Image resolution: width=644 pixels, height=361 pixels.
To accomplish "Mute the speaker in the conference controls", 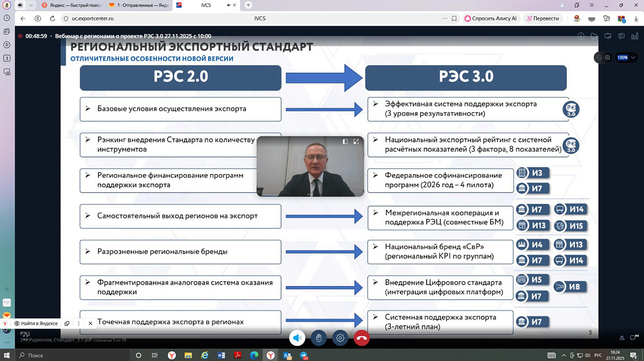I will (x=297, y=338).
